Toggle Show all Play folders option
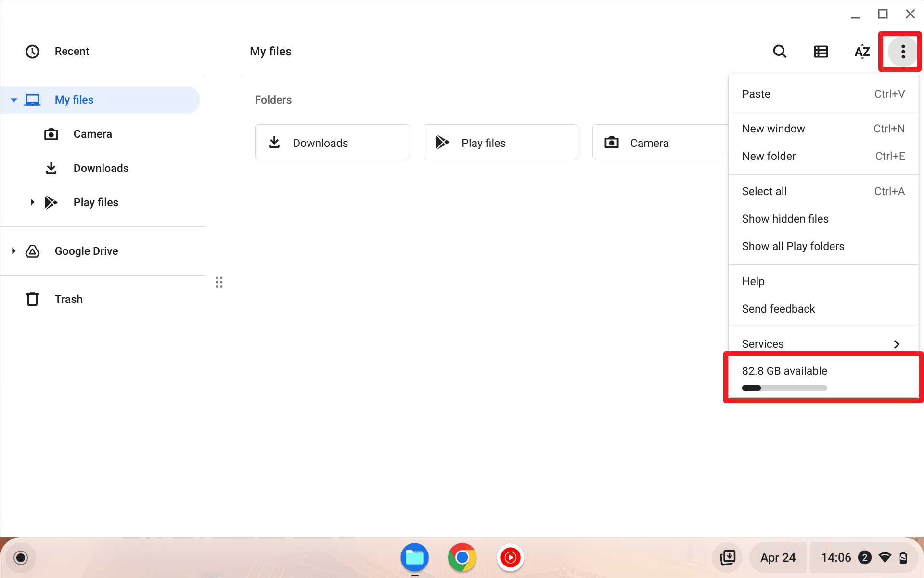This screenshot has height=578, width=924. [823, 246]
